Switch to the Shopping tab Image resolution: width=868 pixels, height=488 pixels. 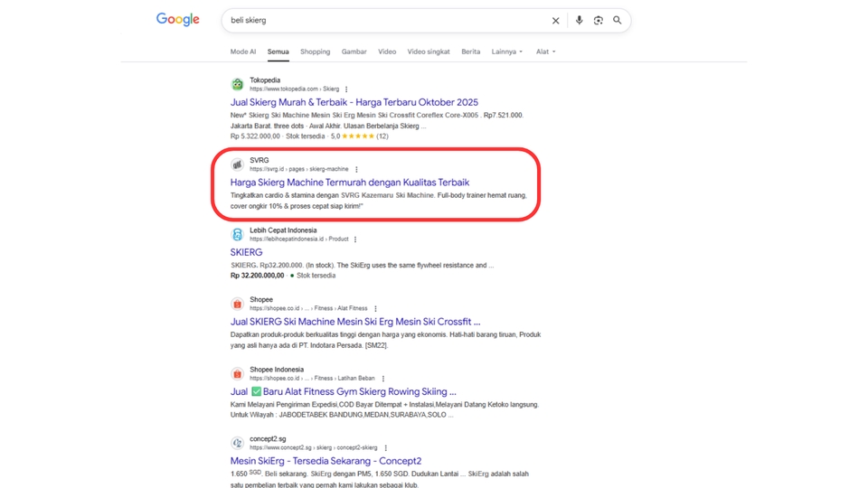click(x=315, y=52)
